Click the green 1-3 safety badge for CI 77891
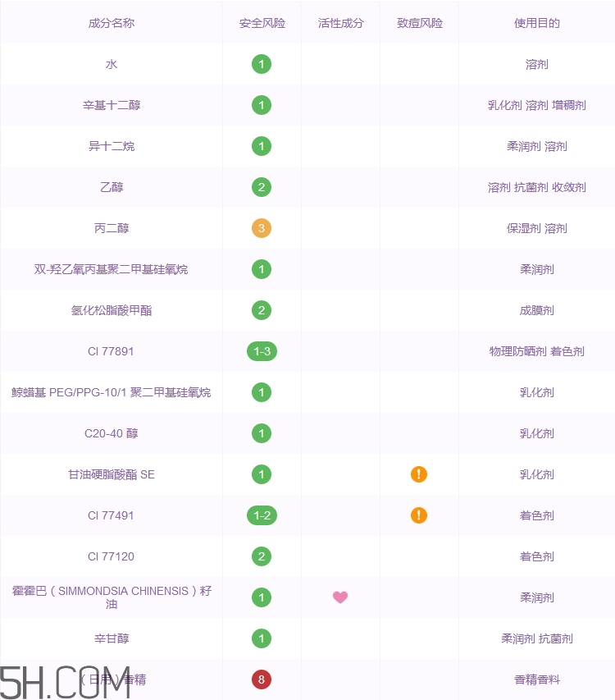Image resolution: width=615 pixels, height=700 pixels. coord(262,351)
